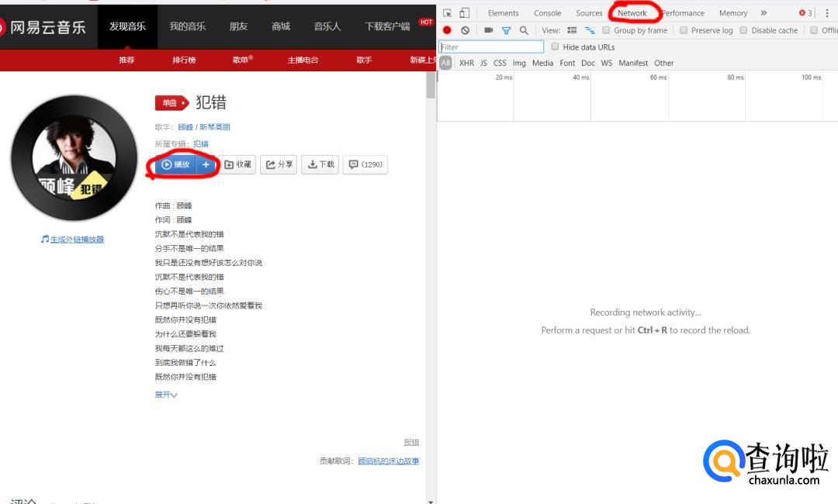Switch to the Network tab
The image size is (838, 504).
point(632,13)
